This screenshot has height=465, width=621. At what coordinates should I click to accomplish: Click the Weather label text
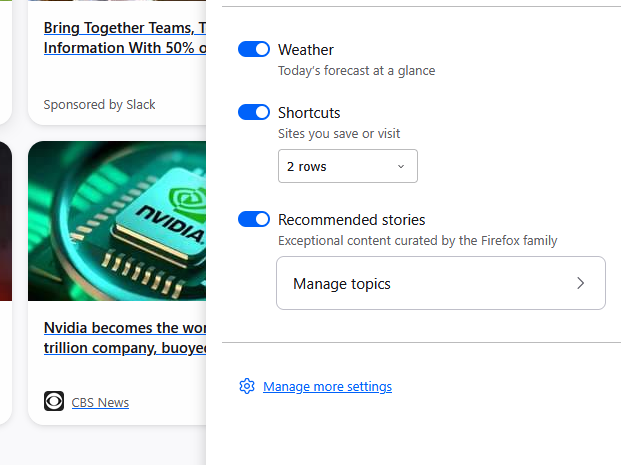point(306,50)
